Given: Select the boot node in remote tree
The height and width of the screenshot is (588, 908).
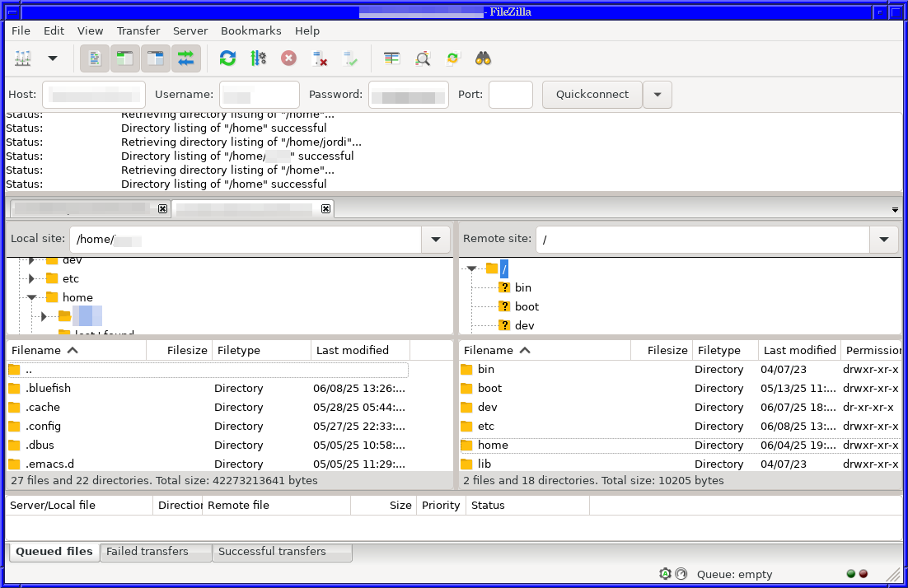Looking at the screenshot, I should (x=527, y=306).
